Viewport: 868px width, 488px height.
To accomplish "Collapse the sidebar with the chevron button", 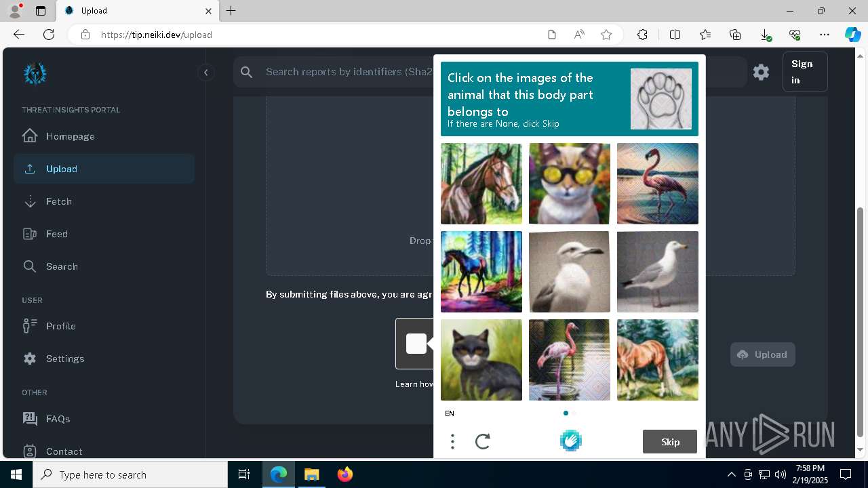I will point(206,73).
